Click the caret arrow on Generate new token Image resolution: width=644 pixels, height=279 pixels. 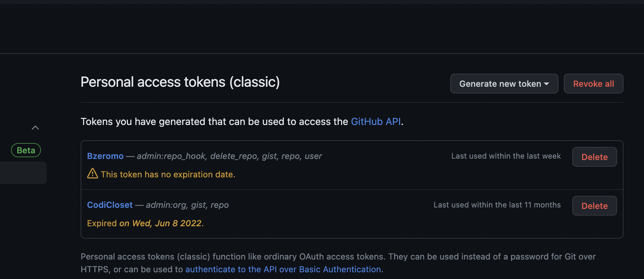point(546,84)
